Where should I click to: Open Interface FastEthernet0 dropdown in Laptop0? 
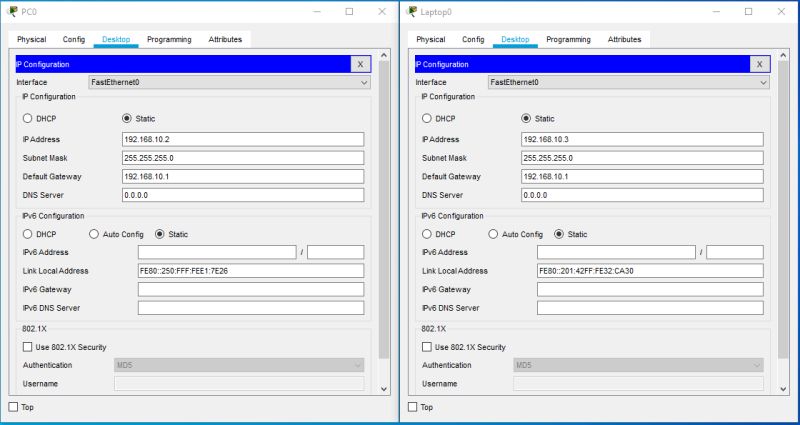(x=629, y=82)
